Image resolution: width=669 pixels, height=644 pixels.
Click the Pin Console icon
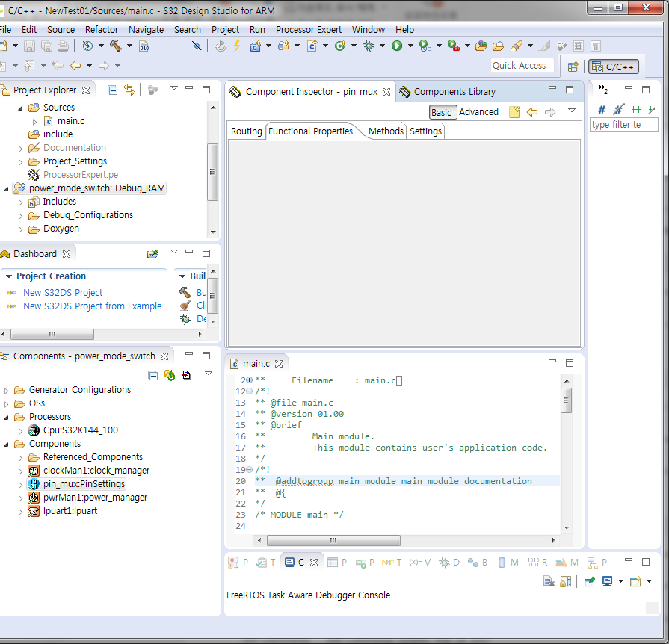click(590, 581)
